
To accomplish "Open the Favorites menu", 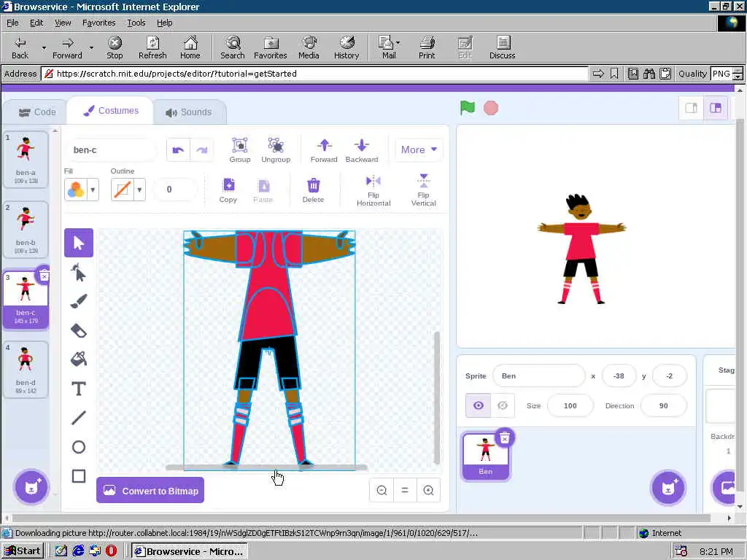I will point(98,23).
